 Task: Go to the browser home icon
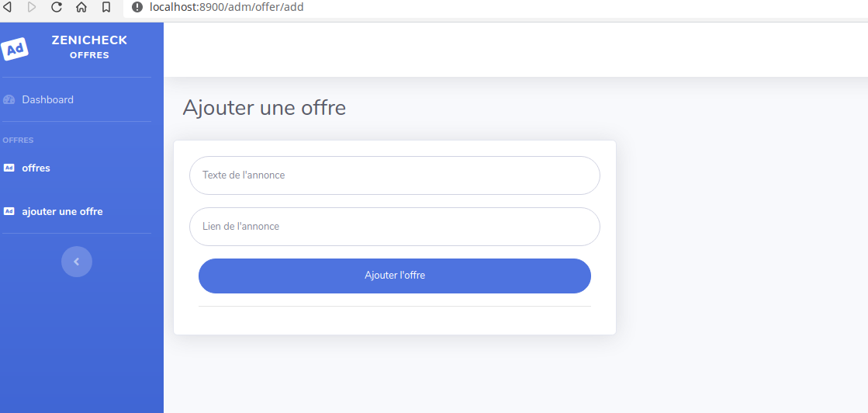(x=81, y=7)
